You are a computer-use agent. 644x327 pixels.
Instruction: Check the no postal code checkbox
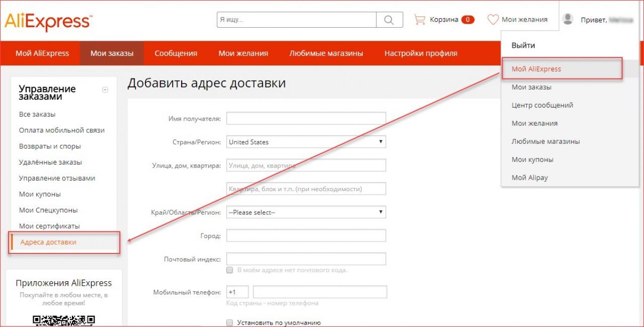[x=230, y=270]
